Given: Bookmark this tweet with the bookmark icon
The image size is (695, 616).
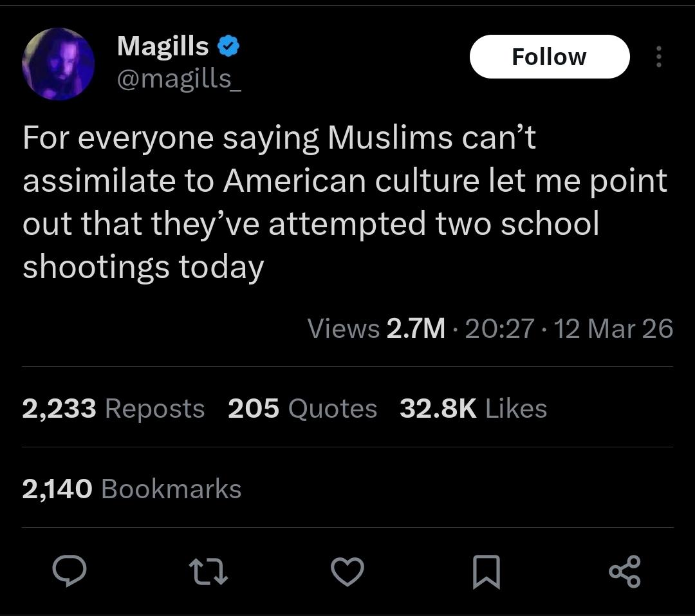Looking at the screenshot, I should click(486, 572).
